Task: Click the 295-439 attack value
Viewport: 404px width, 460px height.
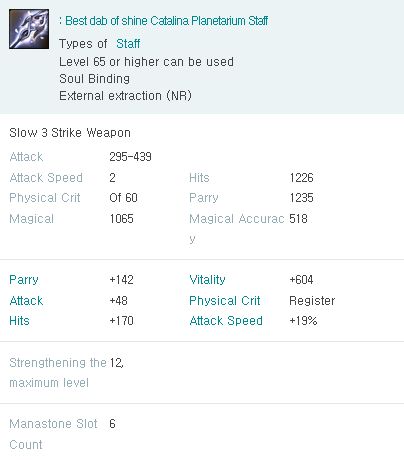Action: (x=130, y=157)
